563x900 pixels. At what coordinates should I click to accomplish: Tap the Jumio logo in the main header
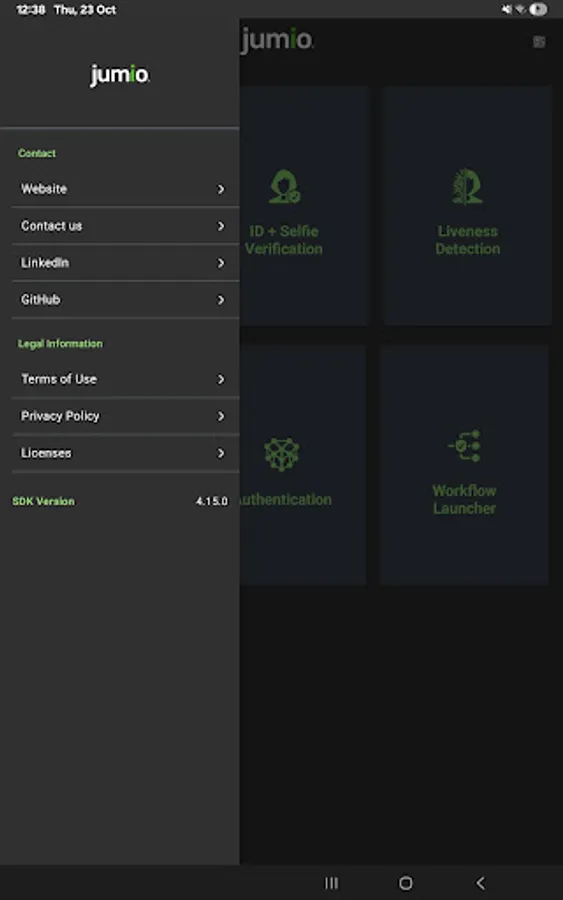(277, 40)
